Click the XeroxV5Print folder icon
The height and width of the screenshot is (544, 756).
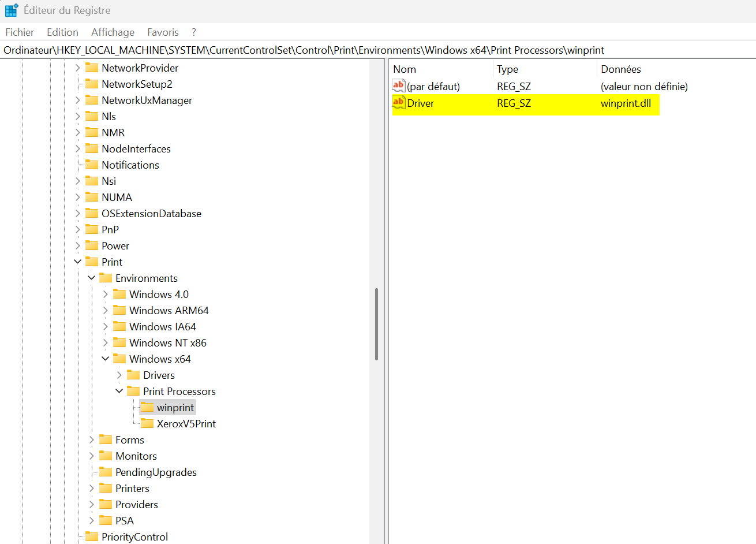pos(147,423)
